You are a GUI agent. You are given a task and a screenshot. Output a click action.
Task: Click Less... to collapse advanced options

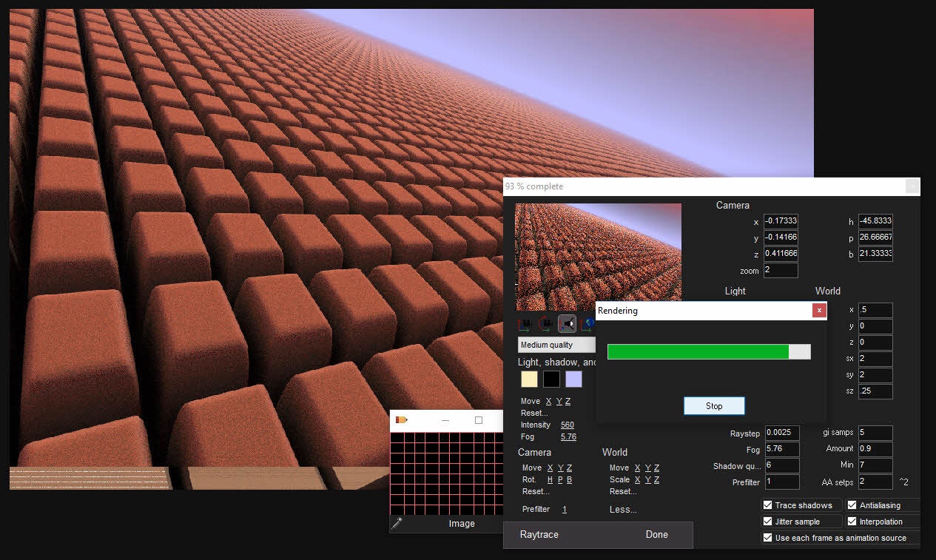(623, 510)
